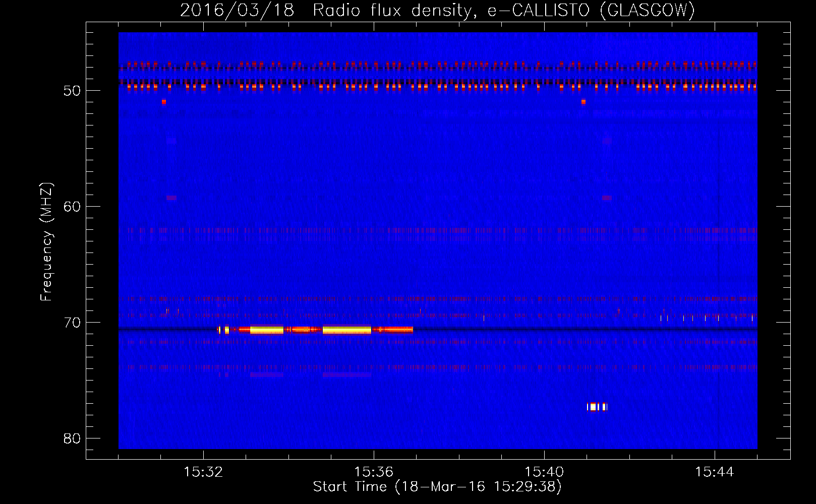
Task: Click the red dot at 51 MHz near 15:31
Action: click(x=164, y=102)
